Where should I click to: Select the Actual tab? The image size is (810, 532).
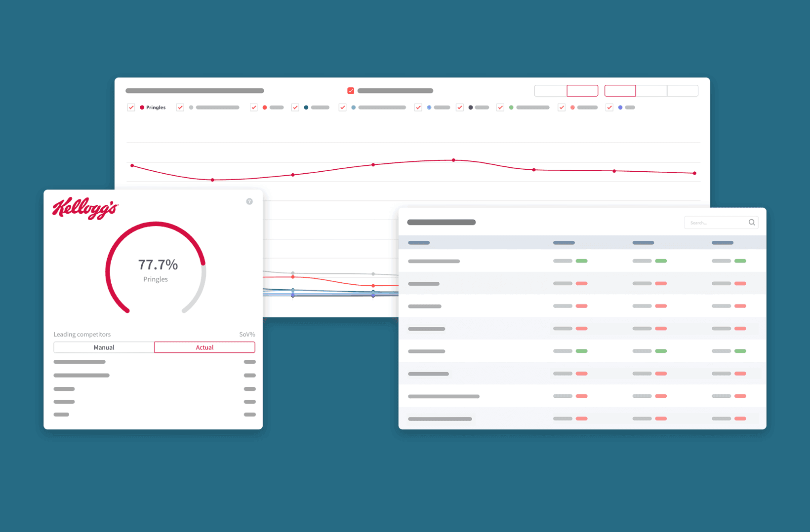204,347
